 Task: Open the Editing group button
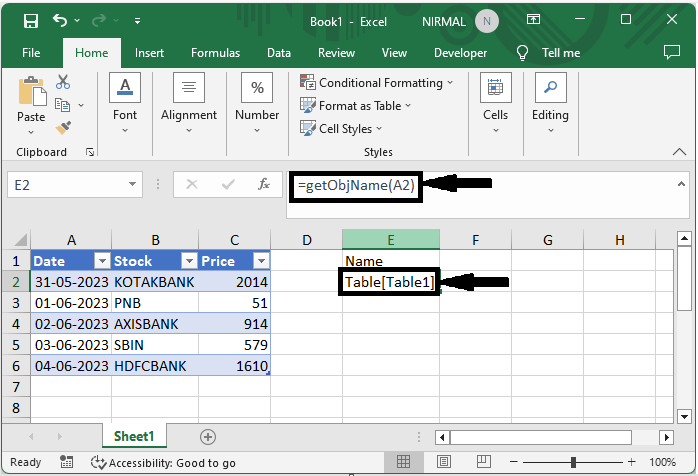click(550, 103)
